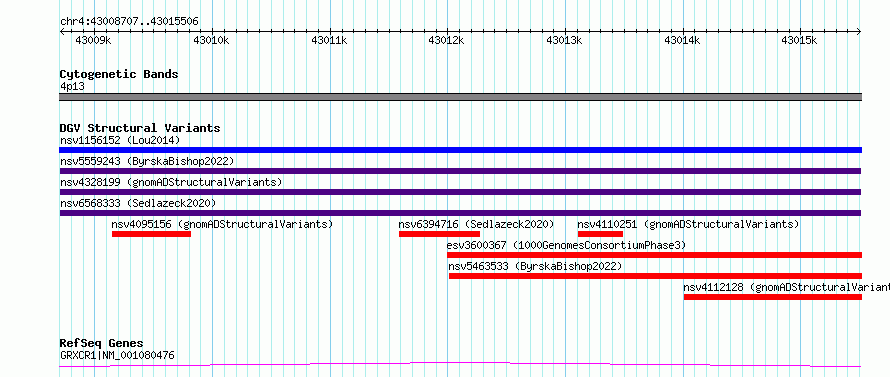Click the RefSeq Genes track title
Viewport: 890px width, 377px height.
101,343
